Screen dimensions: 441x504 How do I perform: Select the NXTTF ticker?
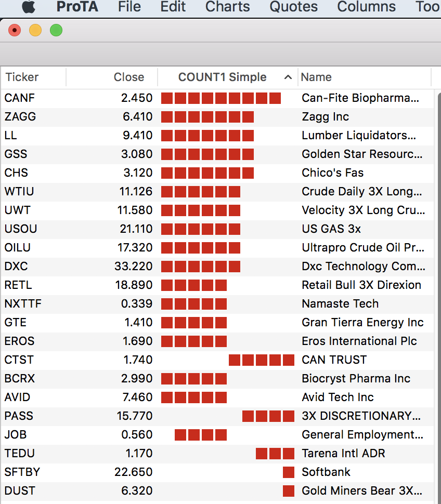point(23,304)
